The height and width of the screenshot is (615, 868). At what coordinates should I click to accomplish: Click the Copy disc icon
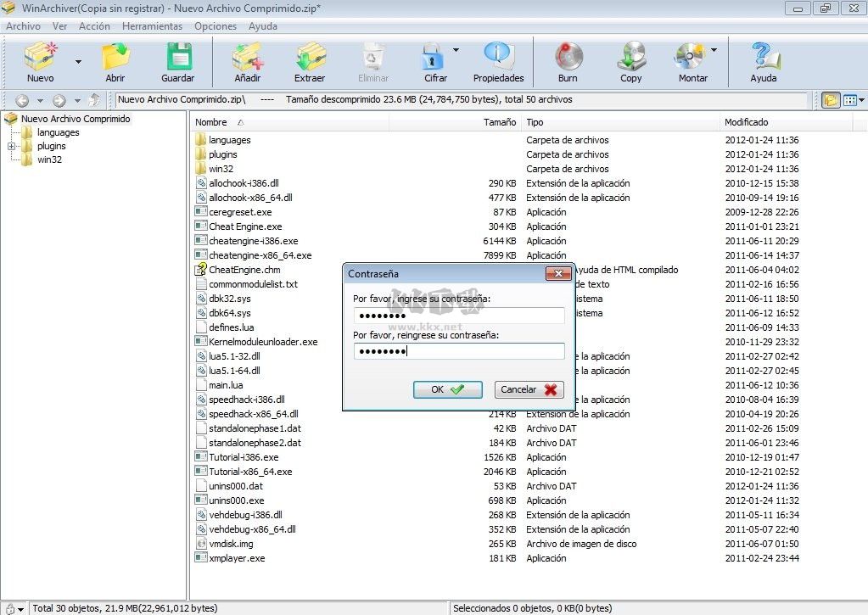(630, 57)
